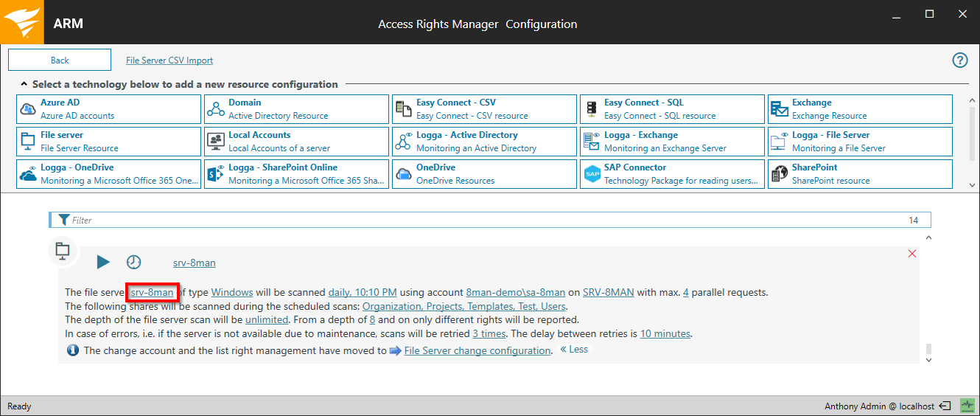Edit the parallel requests value 4
Screen dimensions: 980x416
[686, 292]
